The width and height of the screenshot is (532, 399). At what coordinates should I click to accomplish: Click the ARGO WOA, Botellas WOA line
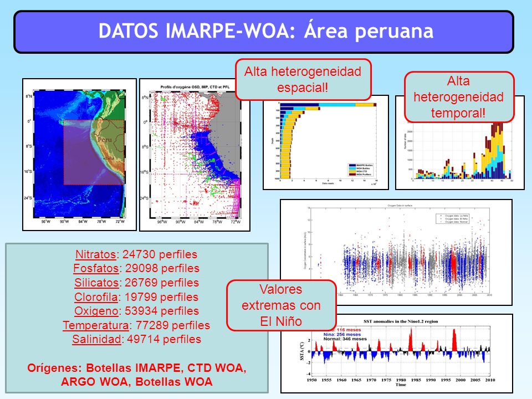(137, 382)
